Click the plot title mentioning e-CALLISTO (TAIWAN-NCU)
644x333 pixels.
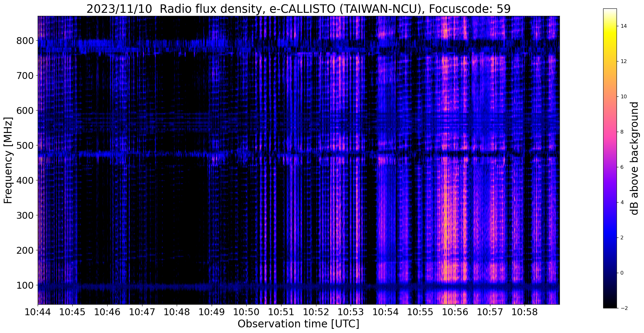click(298, 9)
